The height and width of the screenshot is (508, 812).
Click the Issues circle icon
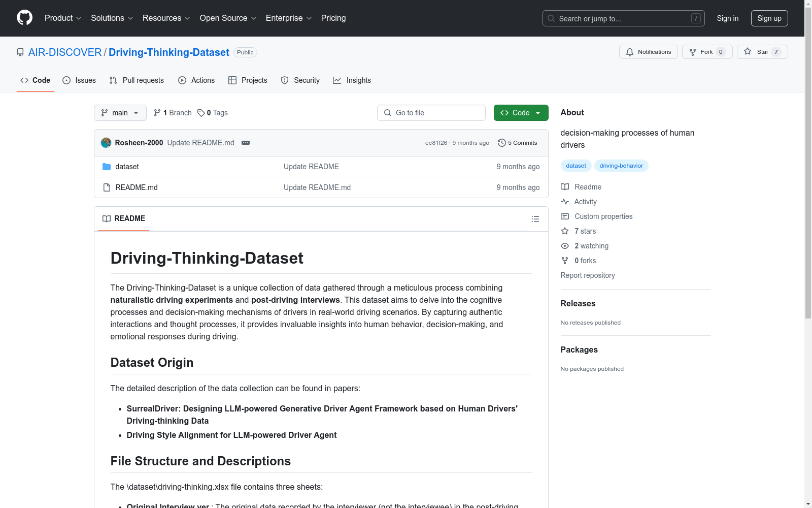(x=66, y=80)
